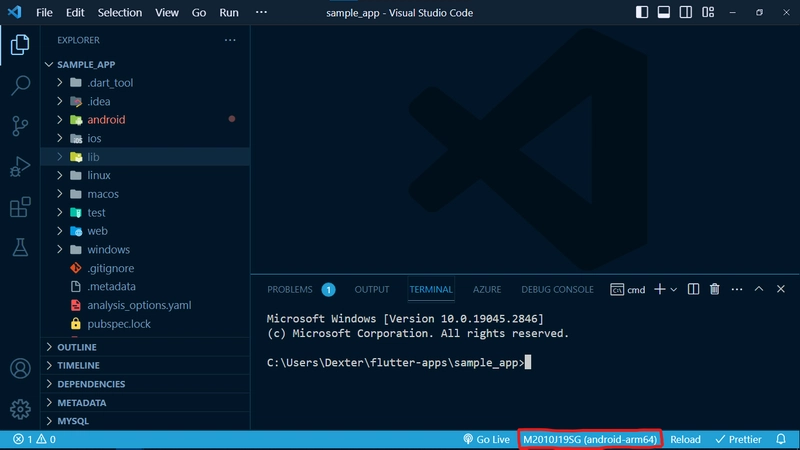Kill terminal with trash icon
The width and height of the screenshot is (800, 450).
[715, 289]
